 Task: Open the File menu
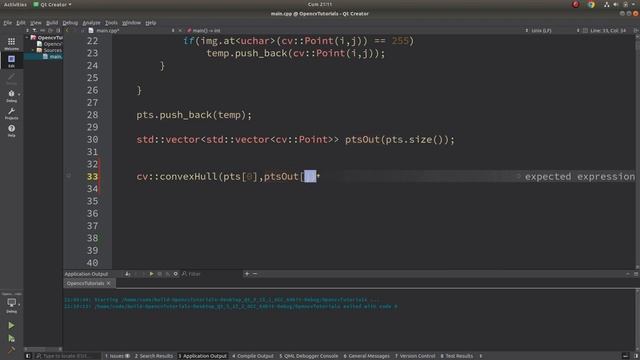tap(7, 23)
